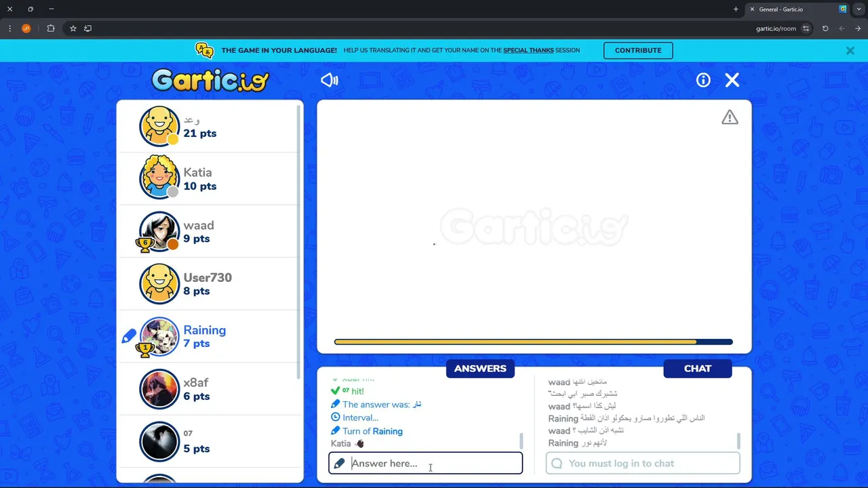Click the pencil icon beside Raining

129,336
